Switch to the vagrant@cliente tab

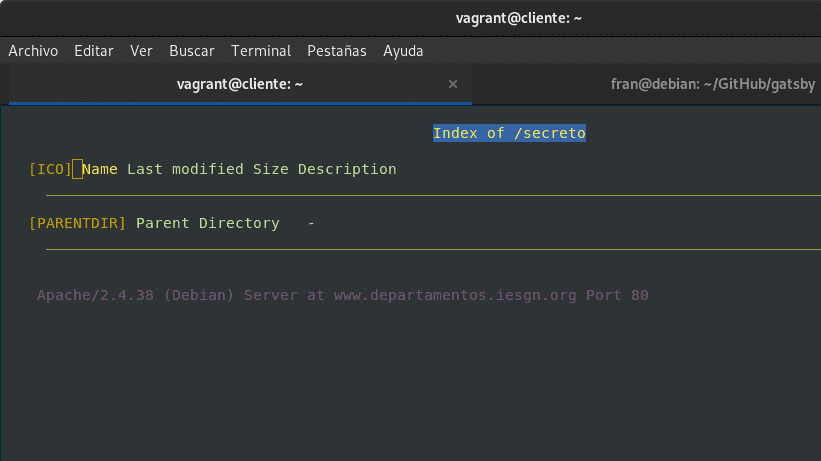238,85
